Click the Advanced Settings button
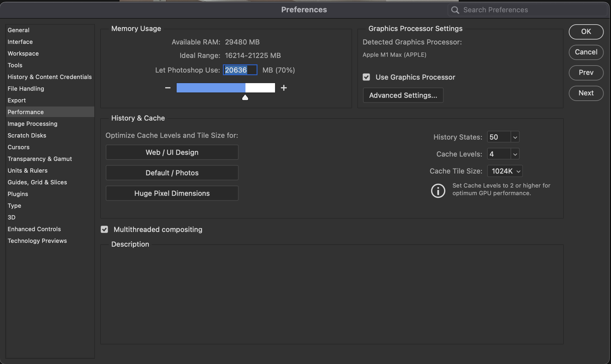This screenshot has height=364, width=611. [403, 95]
